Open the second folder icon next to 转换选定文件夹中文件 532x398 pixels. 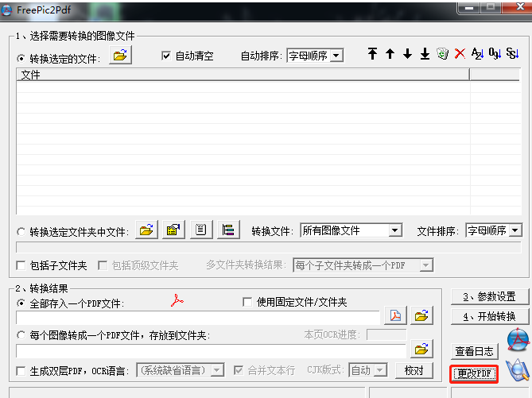pos(173,230)
